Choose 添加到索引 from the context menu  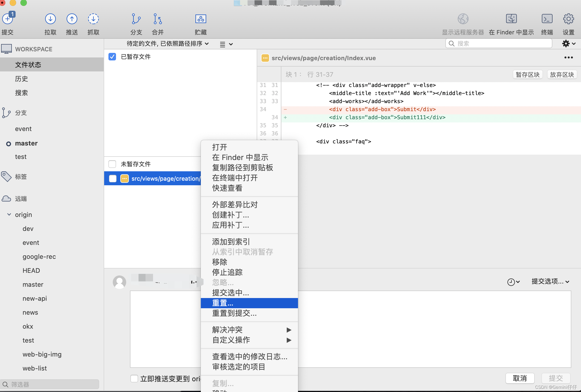click(x=249, y=242)
